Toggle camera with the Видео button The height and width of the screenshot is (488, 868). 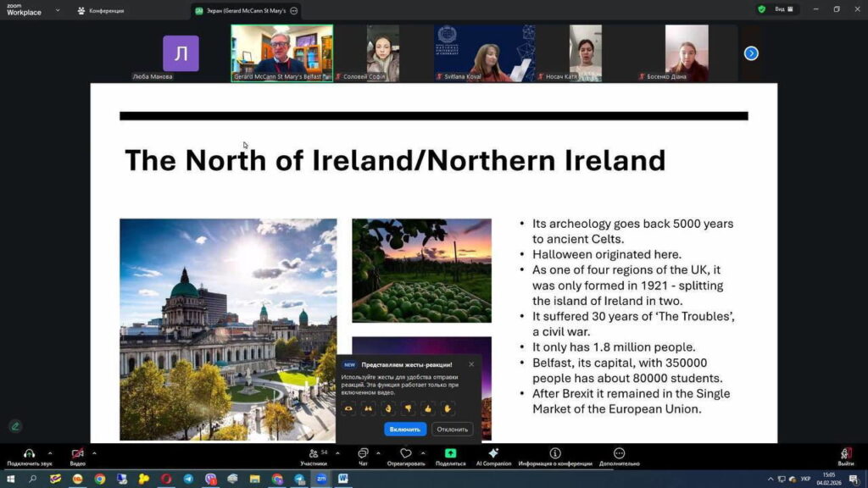(x=77, y=454)
